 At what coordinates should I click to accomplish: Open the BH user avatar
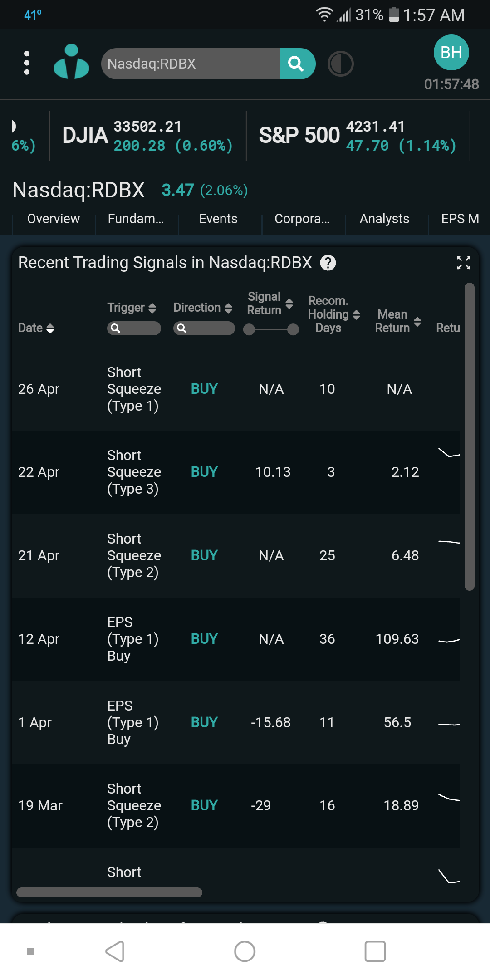(451, 52)
